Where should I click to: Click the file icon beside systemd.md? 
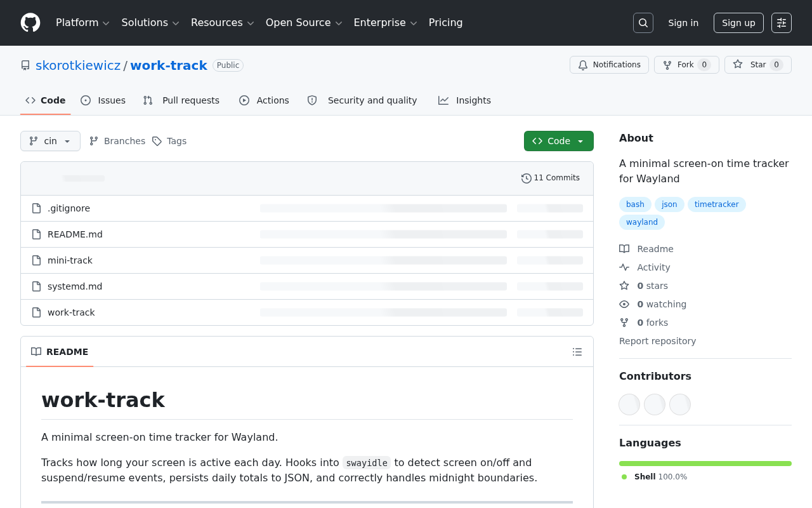[37, 286]
